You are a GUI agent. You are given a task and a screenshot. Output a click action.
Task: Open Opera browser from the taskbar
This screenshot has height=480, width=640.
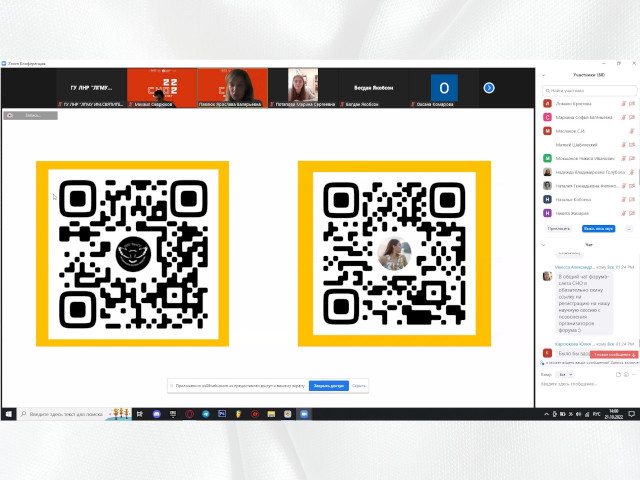tap(189, 414)
